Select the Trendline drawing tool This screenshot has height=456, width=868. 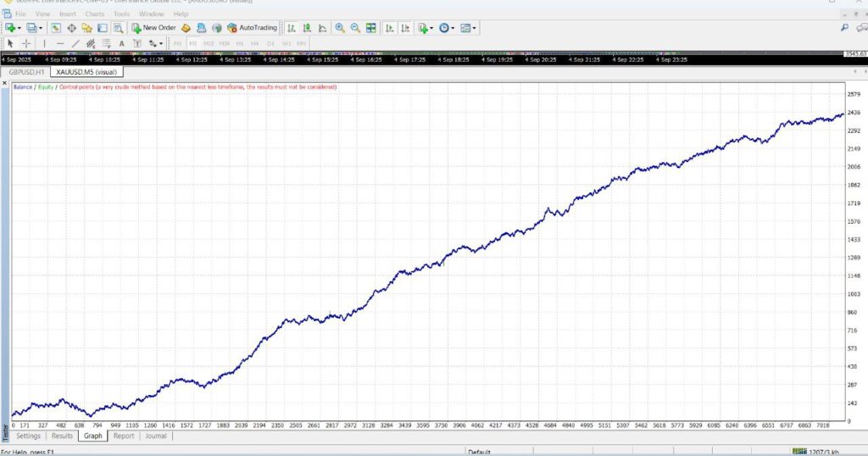coord(75,43)
